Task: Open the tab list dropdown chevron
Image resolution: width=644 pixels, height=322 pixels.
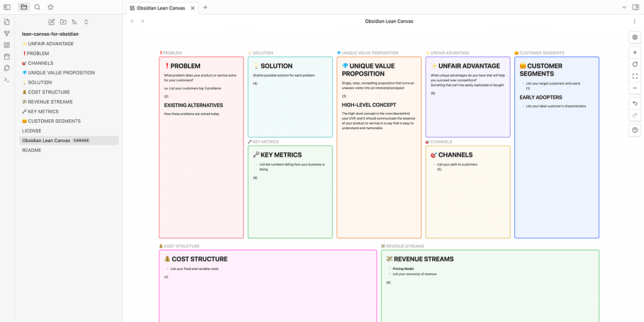Action: click(624, 7)
